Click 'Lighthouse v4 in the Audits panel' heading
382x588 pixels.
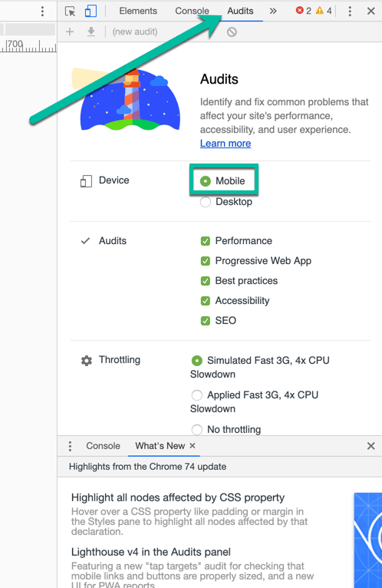coord(151,552)
